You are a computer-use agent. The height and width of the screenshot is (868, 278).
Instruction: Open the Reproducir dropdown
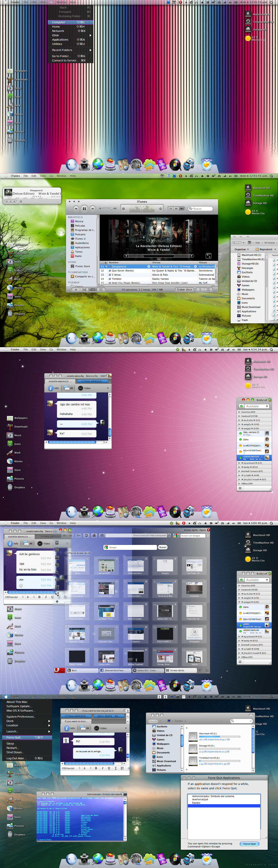click(266, 249)
